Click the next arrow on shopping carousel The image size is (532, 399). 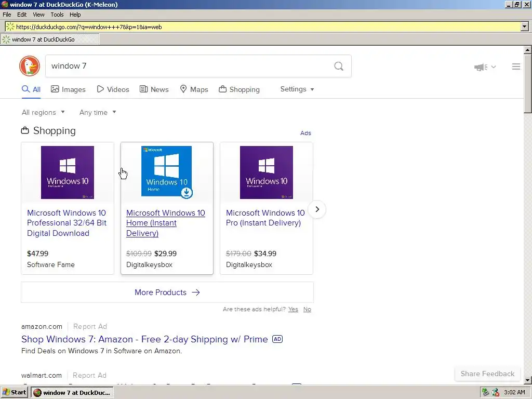317,209
